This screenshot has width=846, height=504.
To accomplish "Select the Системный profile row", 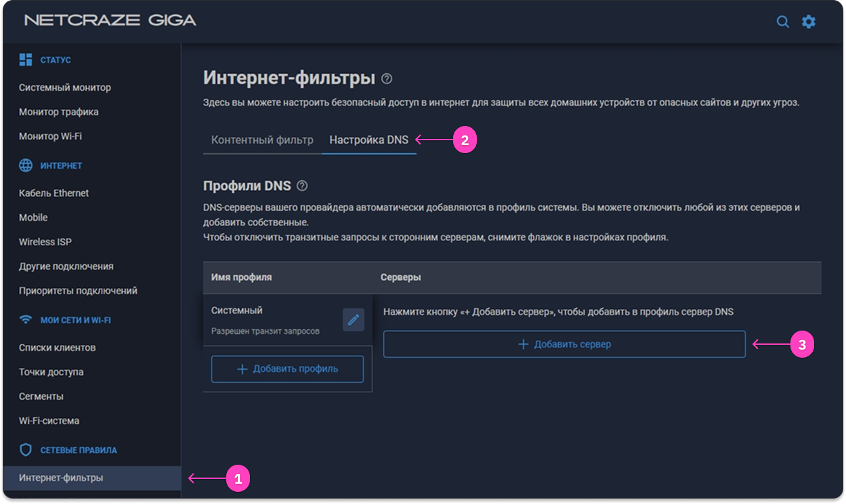I will 271,319.
